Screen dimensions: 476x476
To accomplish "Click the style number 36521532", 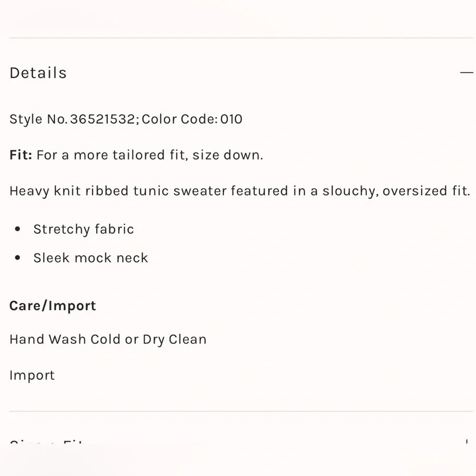I will pyautogui.click(x=102, y=119).
